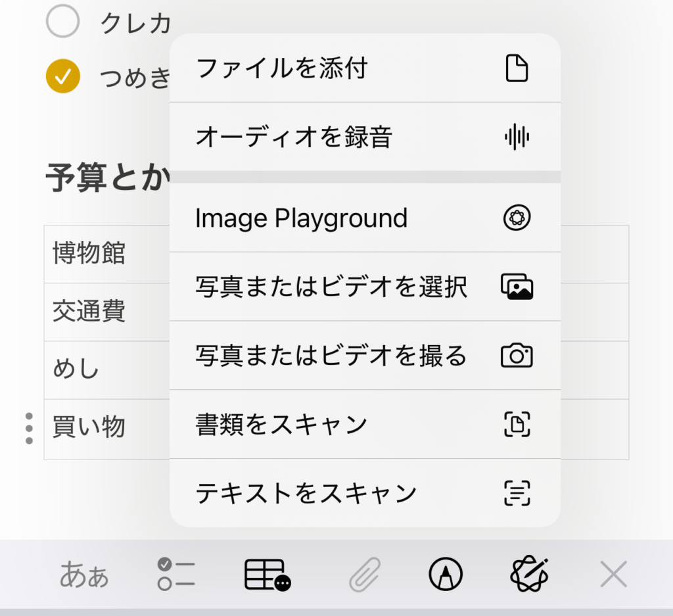
Task: Tap the document scan icon
Action: (x=517, y=425)
